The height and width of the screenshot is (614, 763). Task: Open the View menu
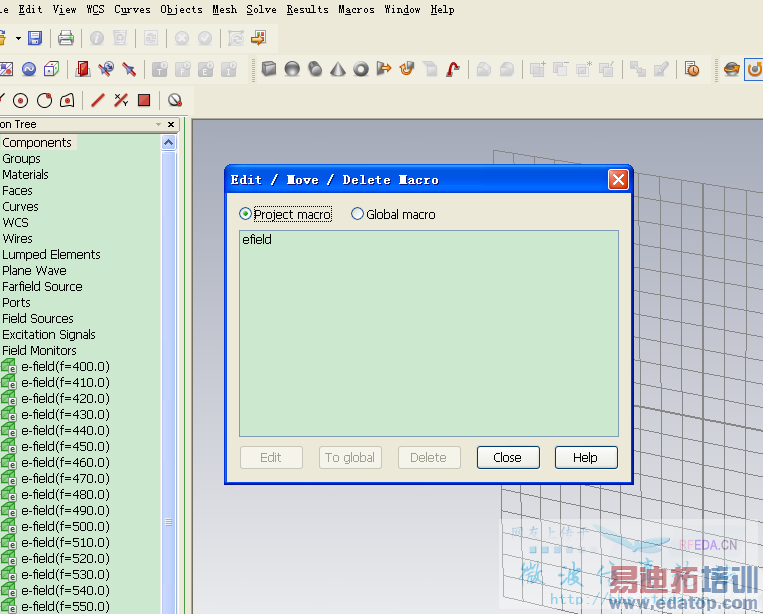click(64, 9)
